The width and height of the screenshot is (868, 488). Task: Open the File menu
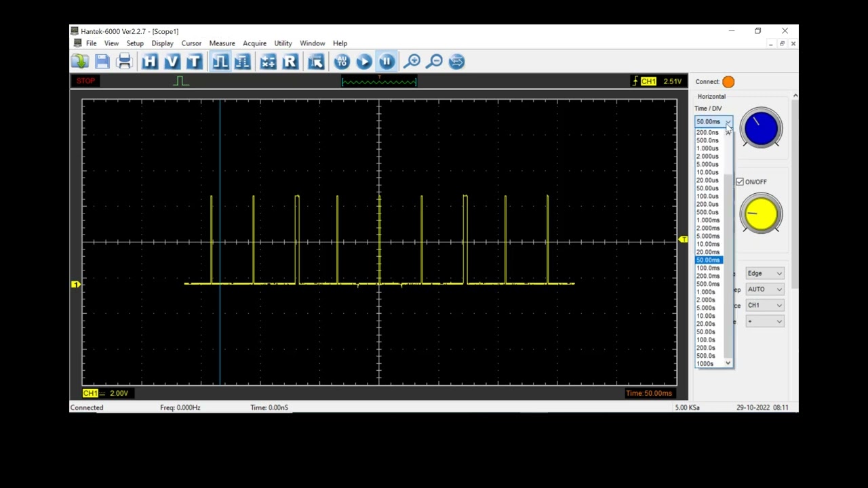91,43
